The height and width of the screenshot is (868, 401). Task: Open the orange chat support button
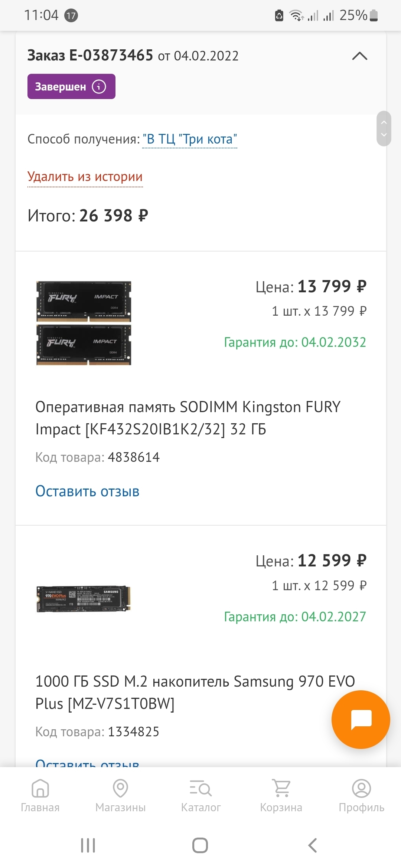[361, 719]
